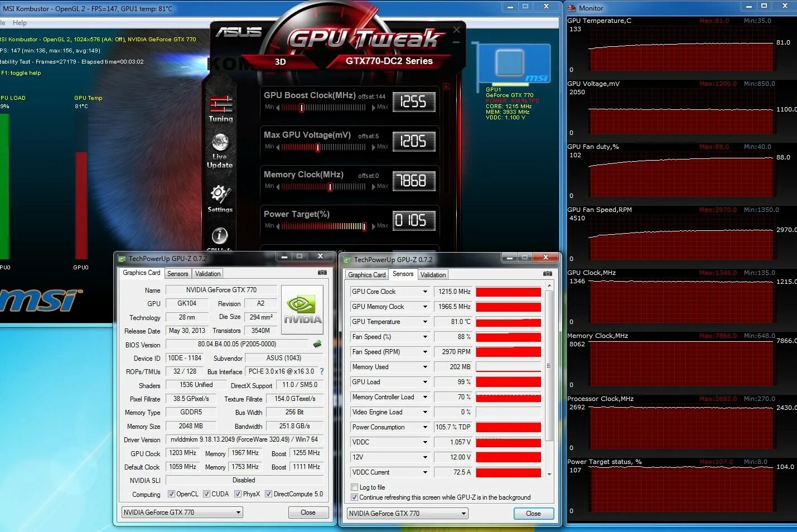The height and width of the screenshot is (532, 797).
Task: Click Close in Sensors GPU-Z window
Action: [x=533, y=514]
